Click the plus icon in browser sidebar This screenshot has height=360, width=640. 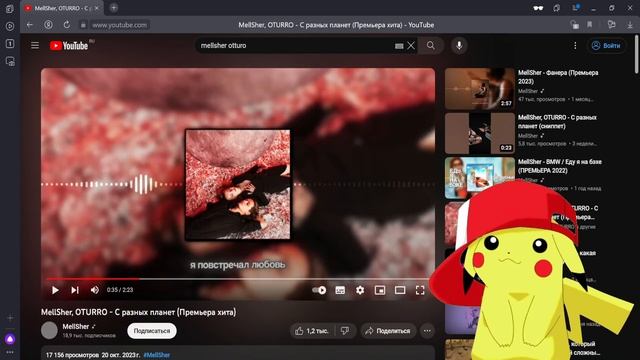(10, 318)
